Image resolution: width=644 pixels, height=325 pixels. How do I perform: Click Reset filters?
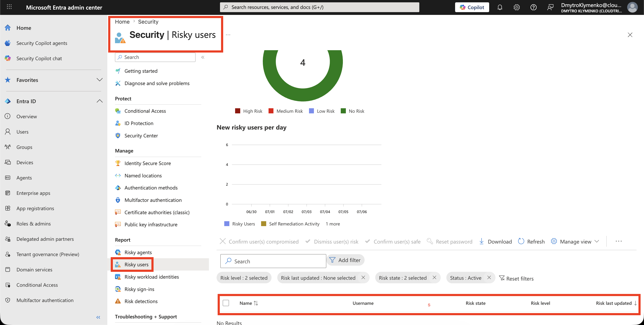tap(516, 278)
